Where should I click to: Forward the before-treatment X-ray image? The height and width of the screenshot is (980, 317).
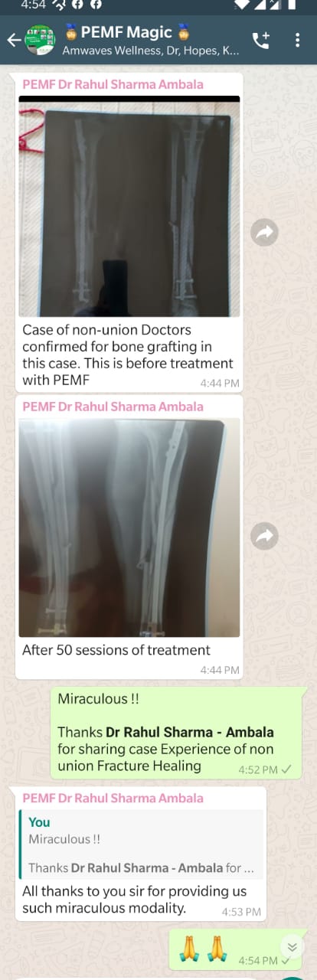tap(264, 233)
